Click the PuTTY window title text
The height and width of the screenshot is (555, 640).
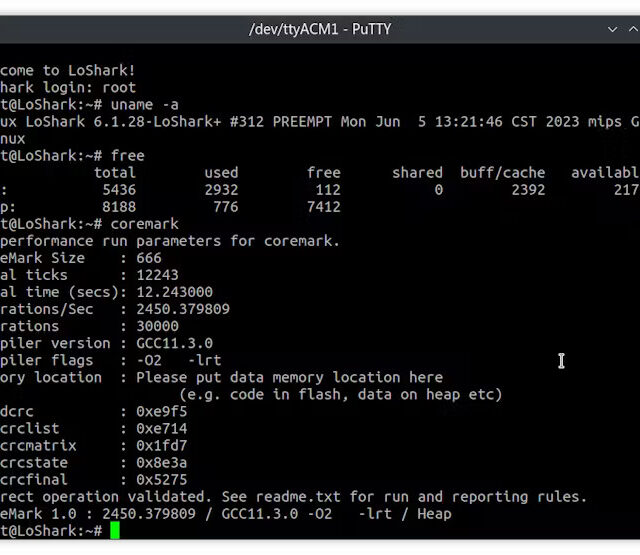(320, 29)
